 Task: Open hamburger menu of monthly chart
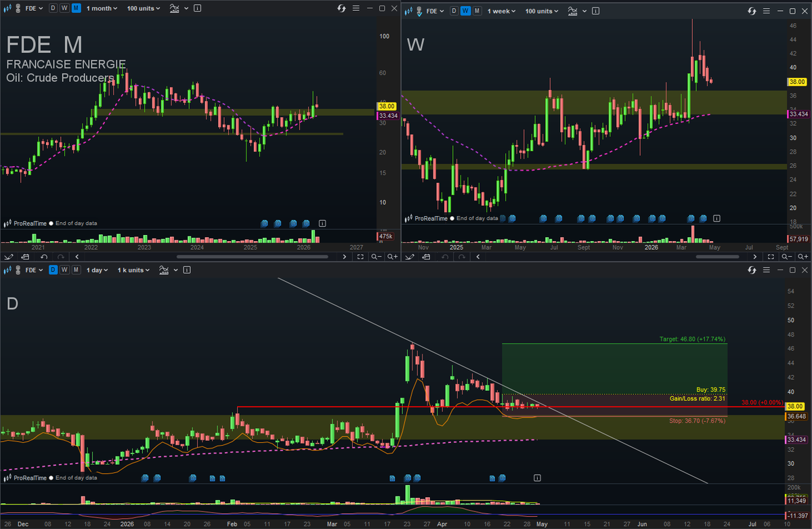[x=356, y=8]
